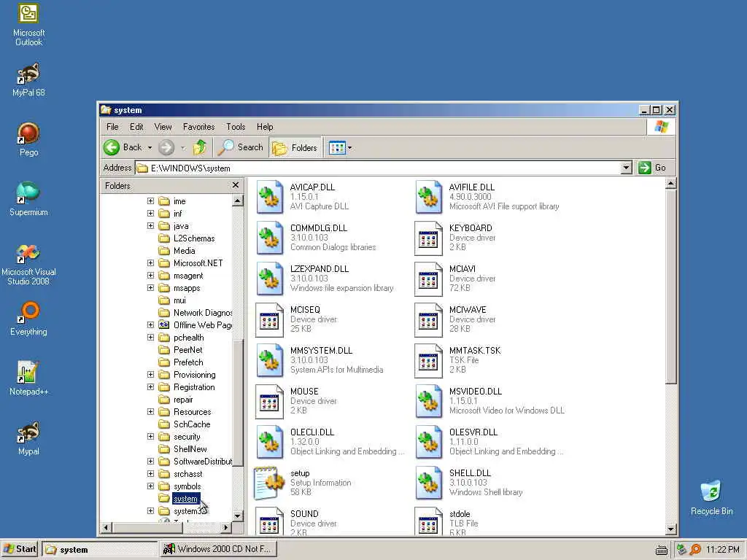The height and width of the screenshot is (560, 747).
Task: Open the File menu
Action: coord(112,127)
